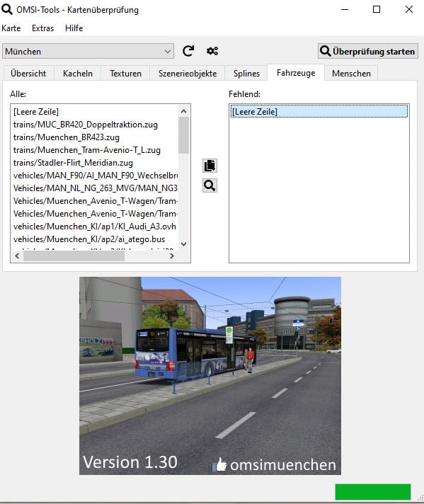Click the copy list icon between panels
Screen dimensions: 424x504
tap(210, 166)
